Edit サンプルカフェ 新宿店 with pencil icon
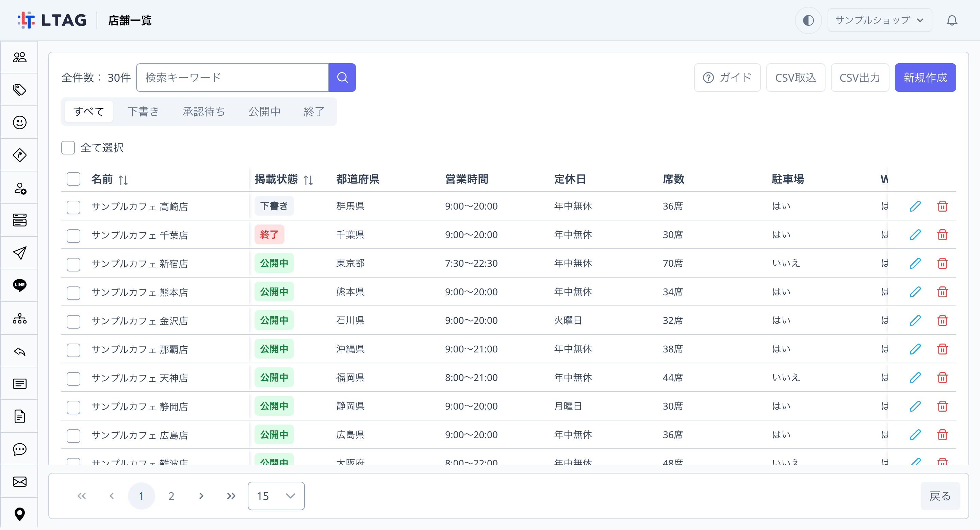The height and width of the screenshot is (530, 980). coord(915,263)
